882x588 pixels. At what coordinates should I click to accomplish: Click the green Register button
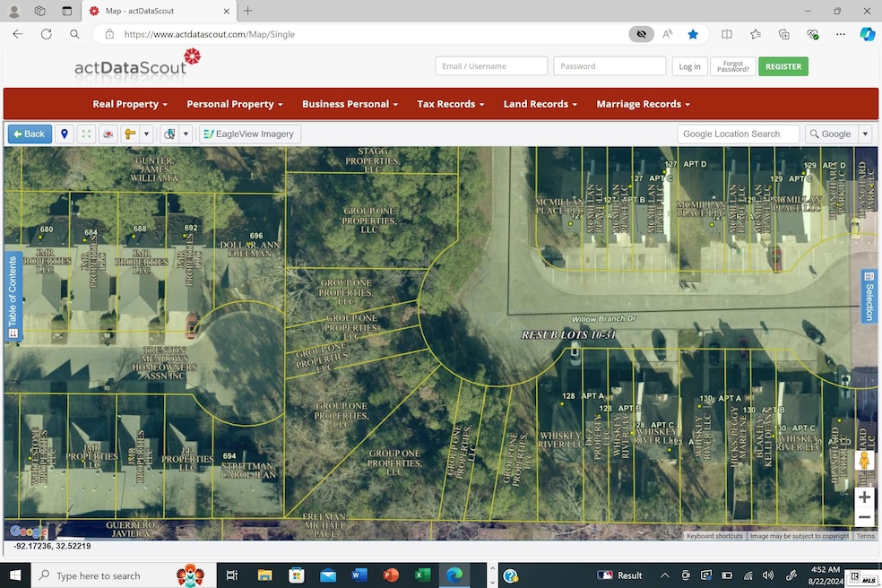783,66
